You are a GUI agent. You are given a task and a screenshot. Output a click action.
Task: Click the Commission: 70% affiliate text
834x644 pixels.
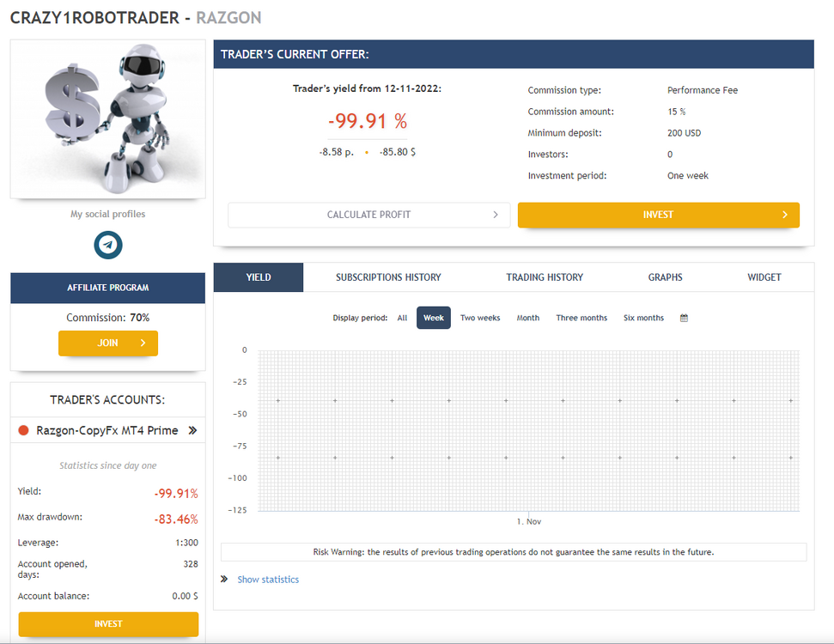[x=108, y=318]
